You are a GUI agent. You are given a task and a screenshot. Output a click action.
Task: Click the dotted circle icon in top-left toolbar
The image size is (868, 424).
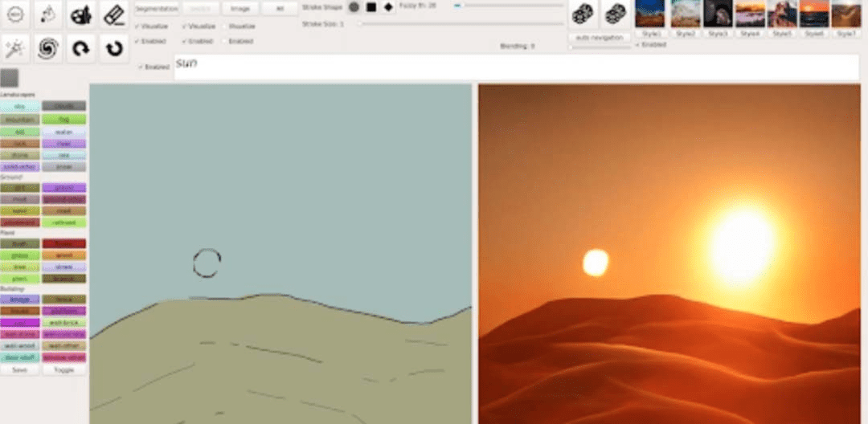(14, 14)
